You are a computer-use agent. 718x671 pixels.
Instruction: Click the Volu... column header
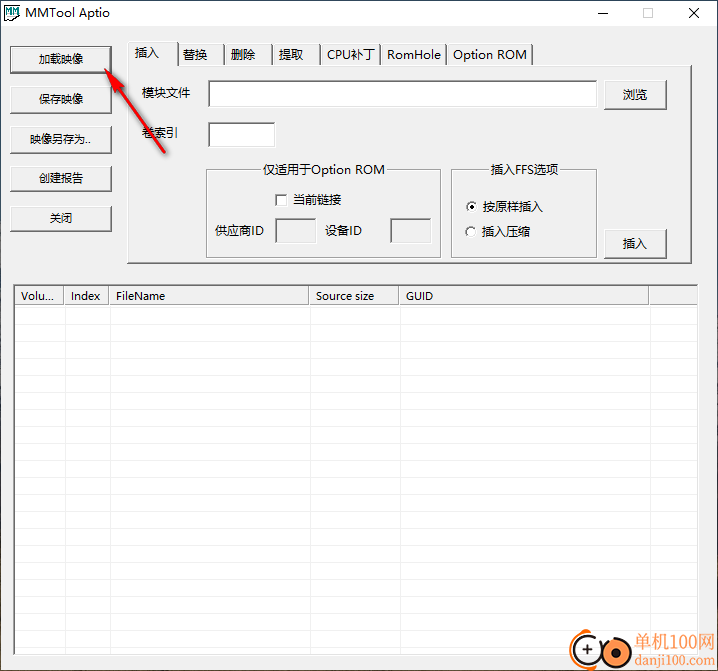[x=39, y=296]
